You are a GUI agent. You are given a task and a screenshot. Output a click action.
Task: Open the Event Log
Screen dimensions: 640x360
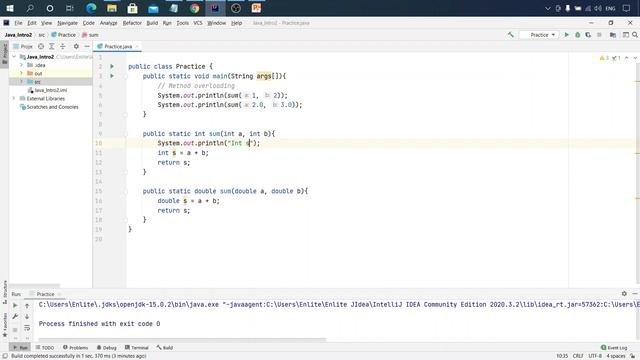(614, 348)
